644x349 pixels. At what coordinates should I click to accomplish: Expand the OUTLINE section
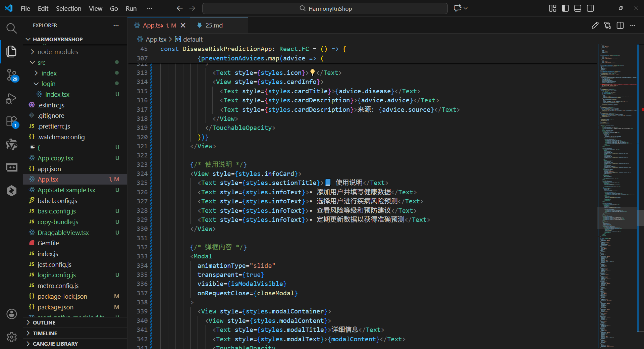click(75, 322)
